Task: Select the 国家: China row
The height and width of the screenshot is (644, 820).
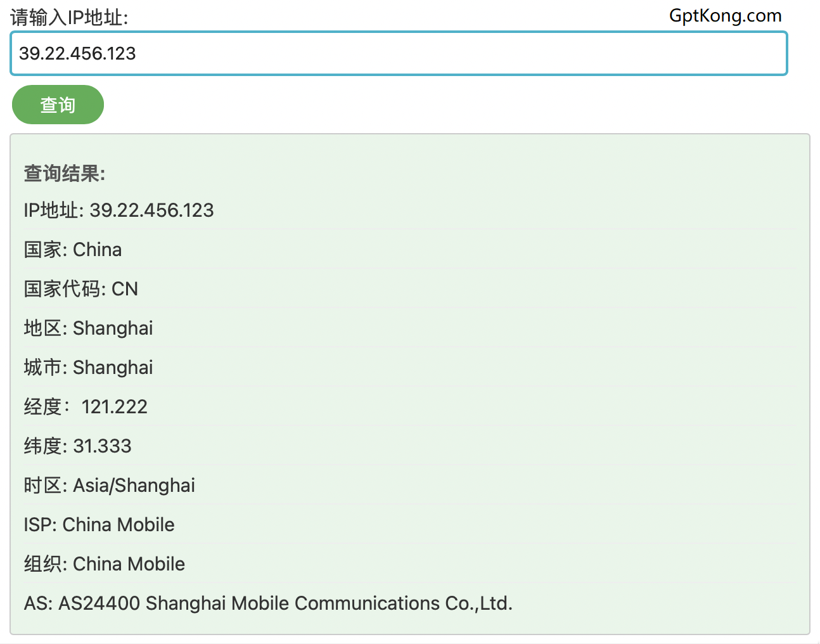Action: click(x=409, y=250)
